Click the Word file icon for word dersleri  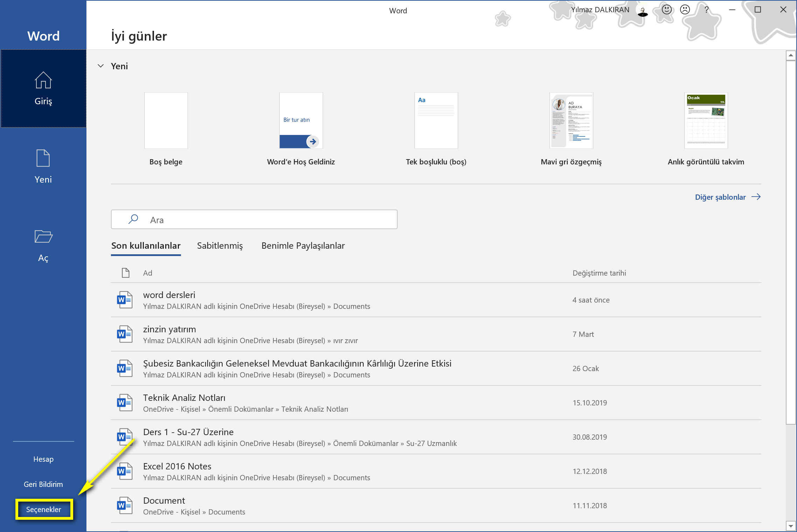125,300
